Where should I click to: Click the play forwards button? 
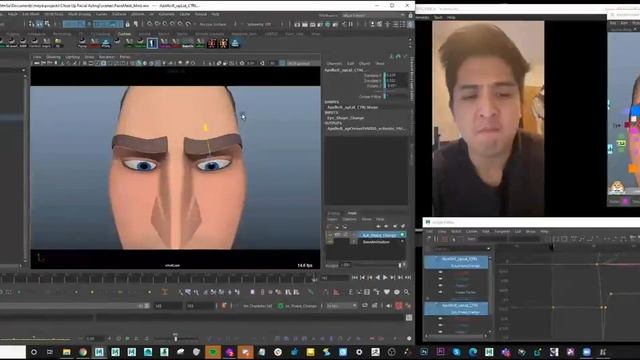pos(385,278)
